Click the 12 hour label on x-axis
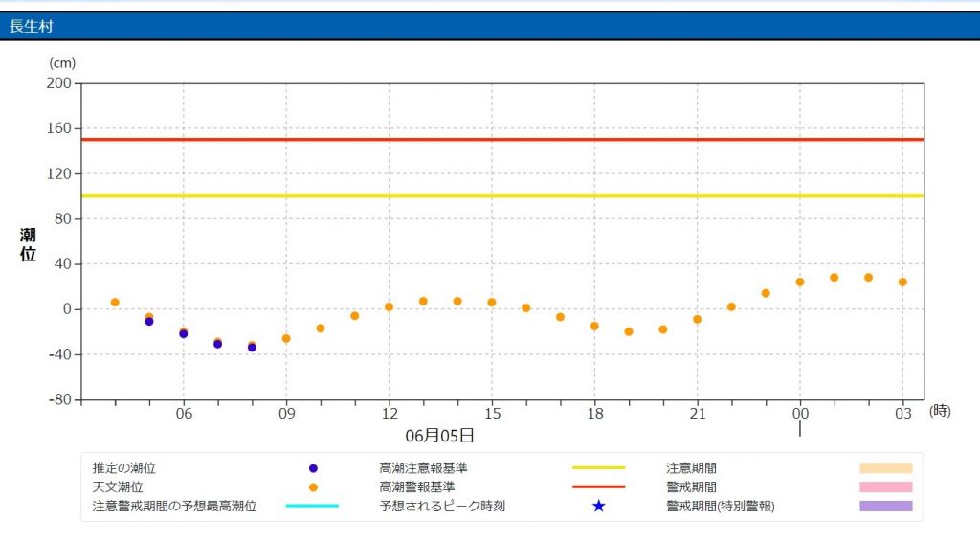 coord(390,414)
